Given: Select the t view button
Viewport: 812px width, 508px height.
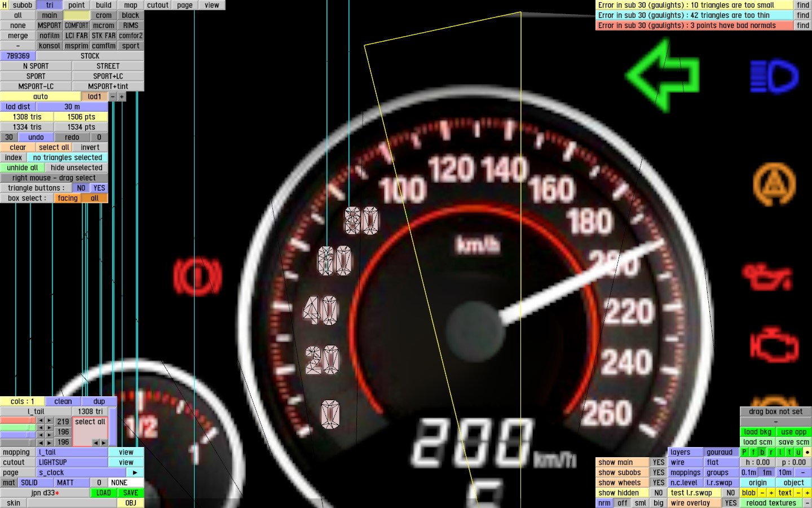Looking at the screenshot, I should [x=789, y=452].
